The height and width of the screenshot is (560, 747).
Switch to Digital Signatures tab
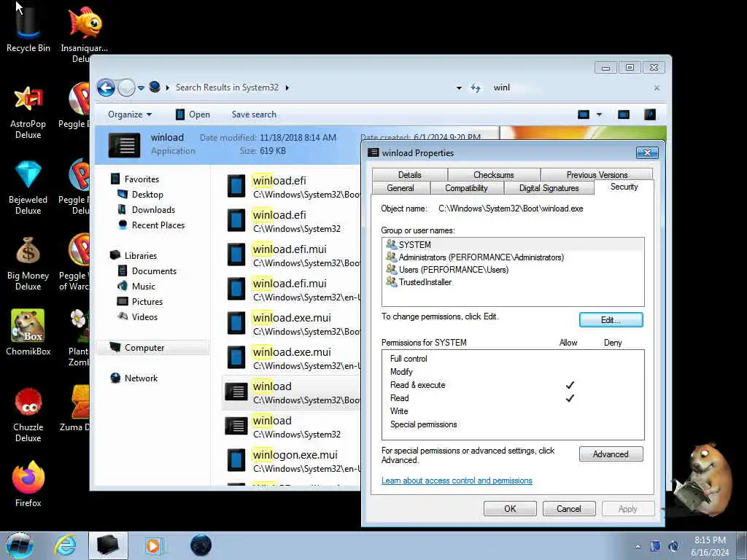(549, 188)
